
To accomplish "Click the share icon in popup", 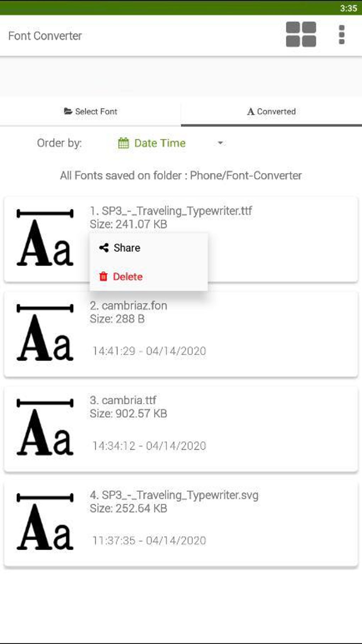I will [x=104, y=248].
